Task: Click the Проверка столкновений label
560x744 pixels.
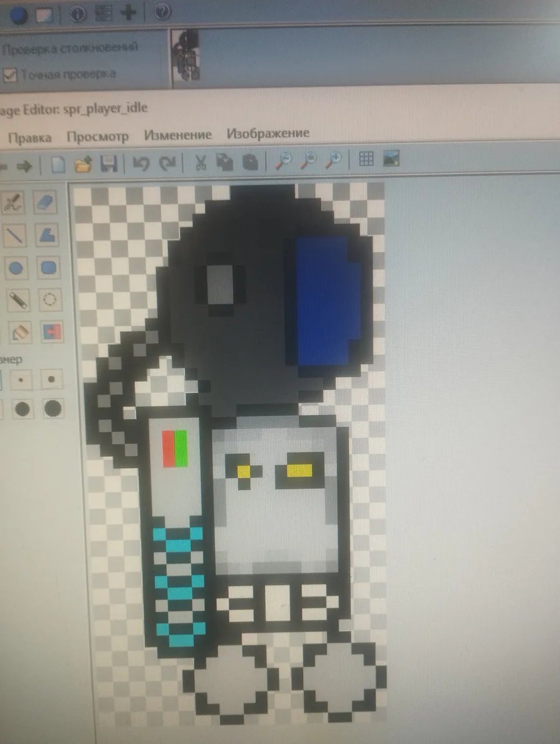Action: 70,48
